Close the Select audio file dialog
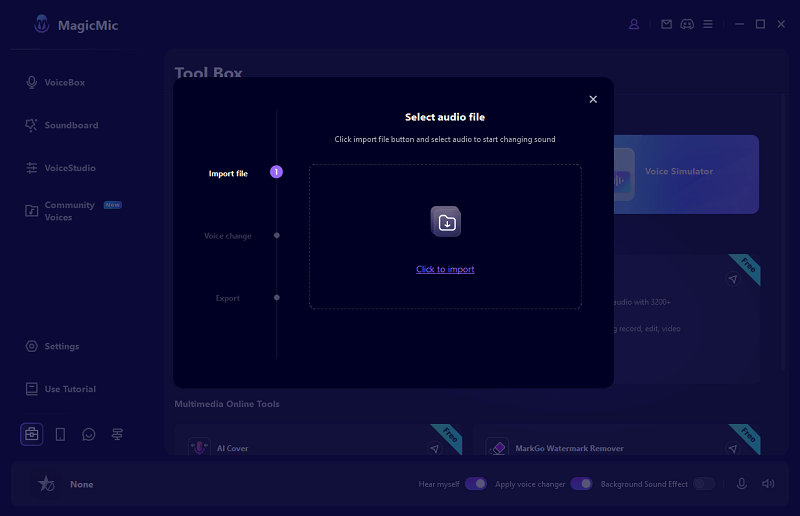The height and width of the screenshot is (516, 800). (593, 99)
